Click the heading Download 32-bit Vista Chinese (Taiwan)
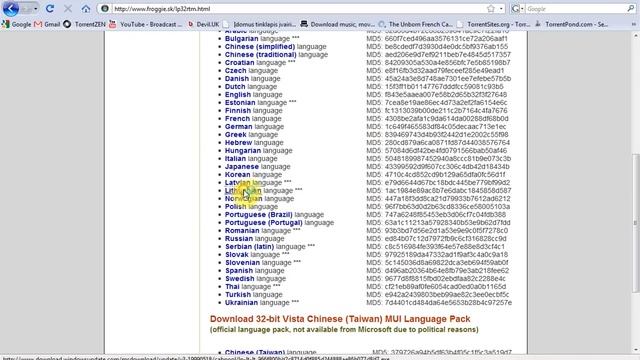 [x=340, y=319]
